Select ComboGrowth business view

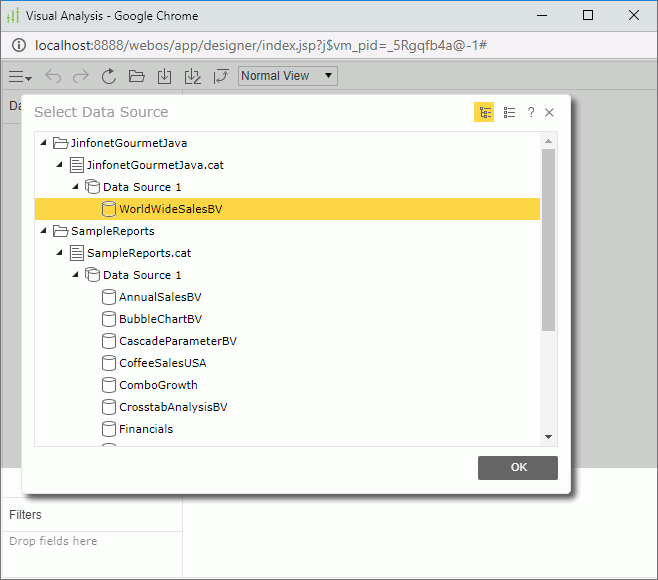(x=158, y=385)
